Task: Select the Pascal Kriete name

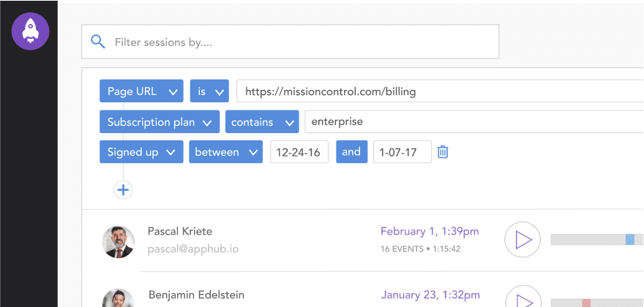Action: coord(180,232)
